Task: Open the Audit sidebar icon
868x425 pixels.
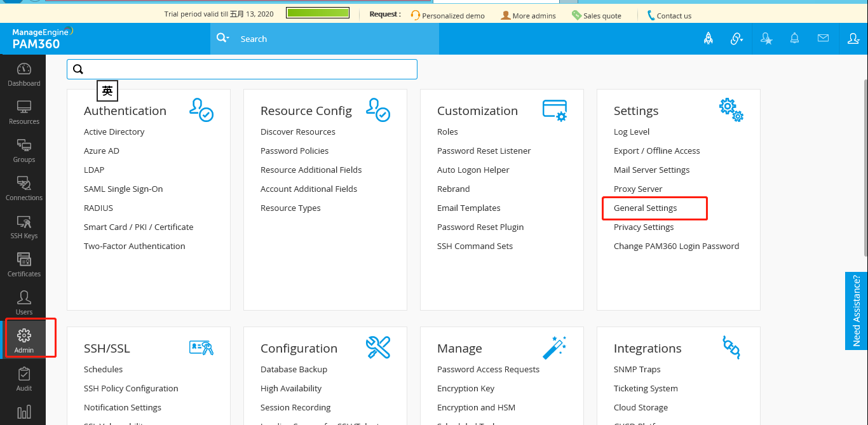Action: point(24,374)
